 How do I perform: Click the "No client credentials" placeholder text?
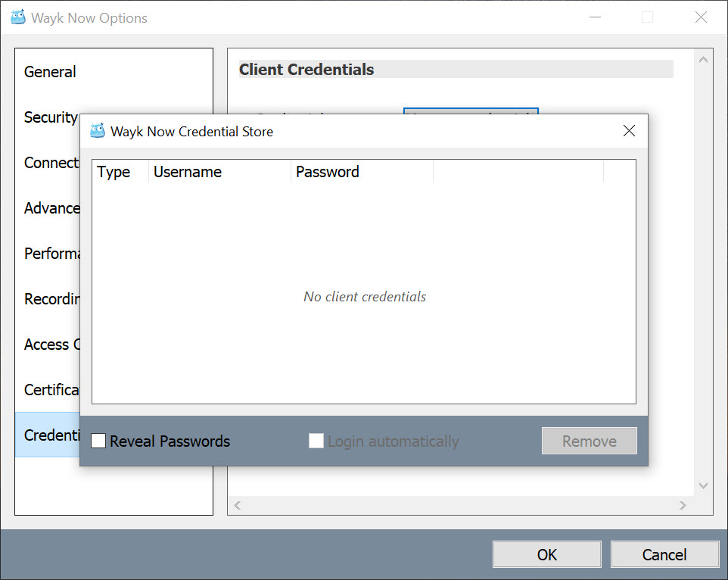(365, 297)
